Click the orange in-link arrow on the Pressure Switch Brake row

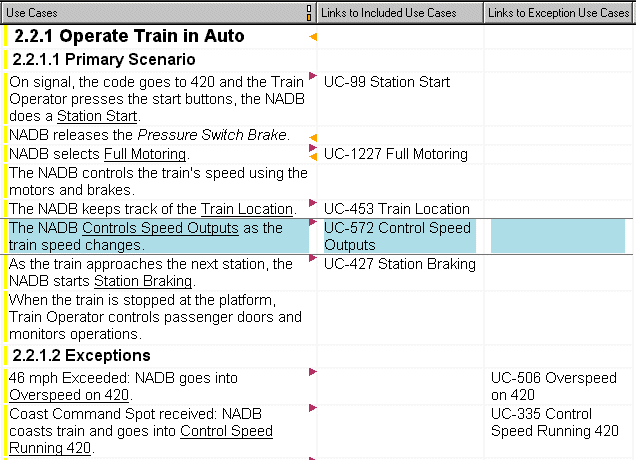(313, 138)
